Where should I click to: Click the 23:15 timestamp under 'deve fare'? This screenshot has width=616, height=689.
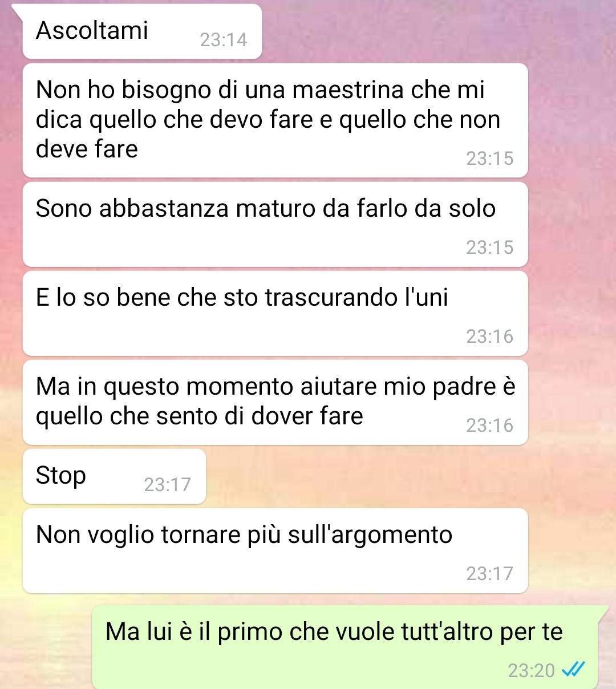(x=489, y=159)
